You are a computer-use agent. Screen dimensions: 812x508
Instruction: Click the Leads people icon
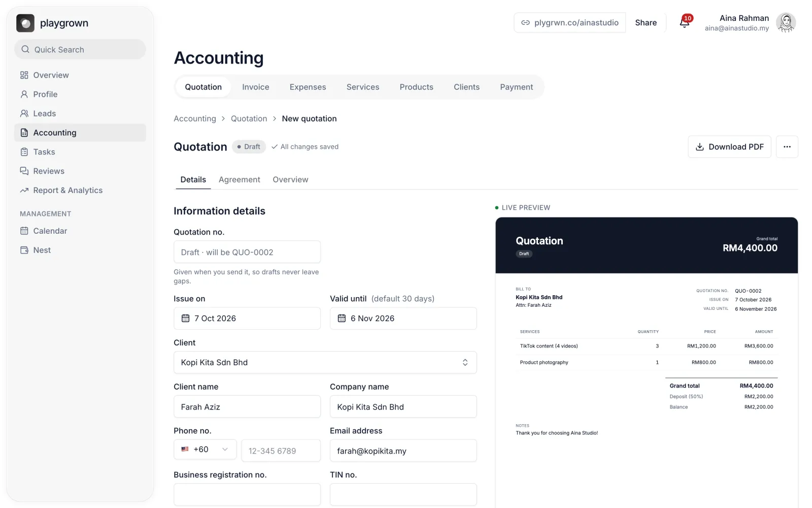click(x=24, y=114)
